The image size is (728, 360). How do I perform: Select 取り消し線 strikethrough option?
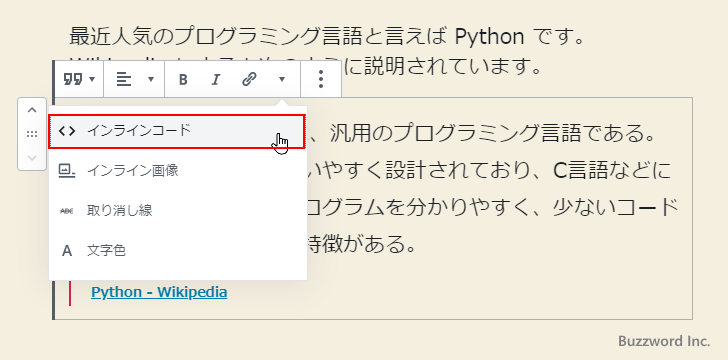[178, 211]
